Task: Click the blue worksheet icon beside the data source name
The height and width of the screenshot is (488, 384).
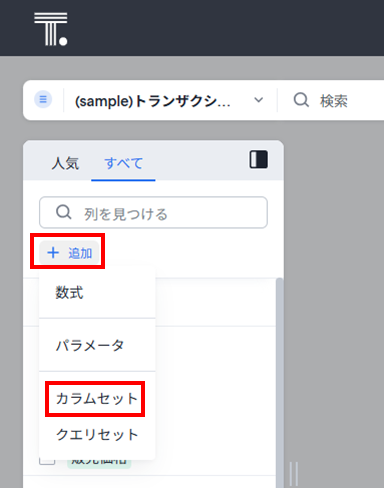Action: pos(43,99)
